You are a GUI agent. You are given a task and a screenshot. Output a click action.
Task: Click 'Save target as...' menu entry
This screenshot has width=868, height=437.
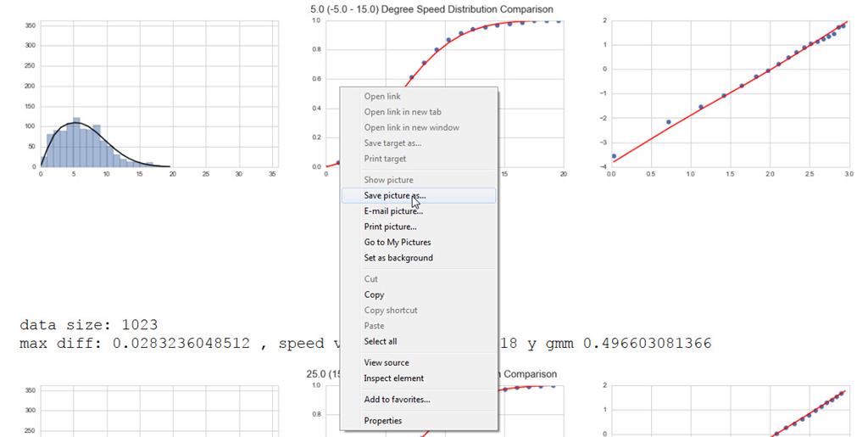point(419,143)
